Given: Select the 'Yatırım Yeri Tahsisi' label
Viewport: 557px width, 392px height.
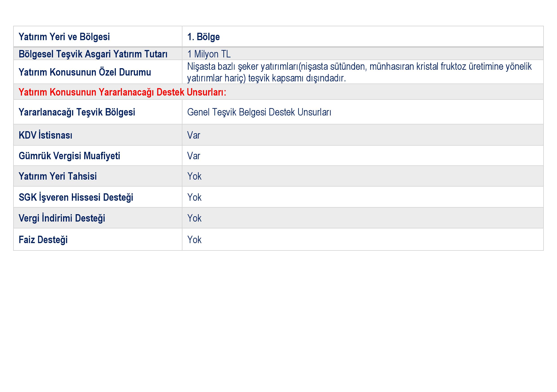Looking at the screenshot, I should pos(58,176).
